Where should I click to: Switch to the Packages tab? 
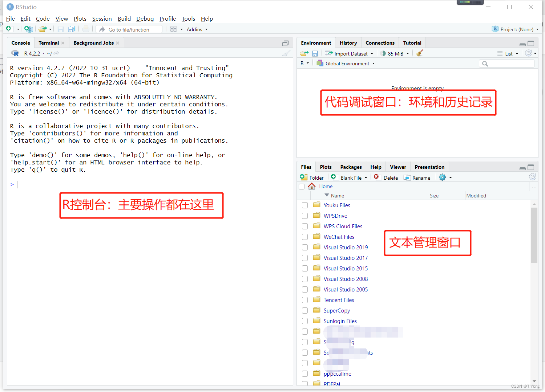pos(351,167)
